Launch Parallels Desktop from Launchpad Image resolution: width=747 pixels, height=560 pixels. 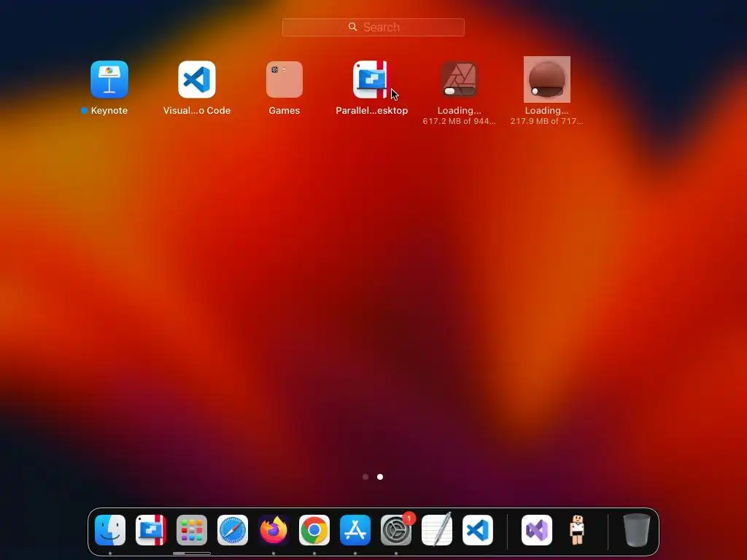370,79
